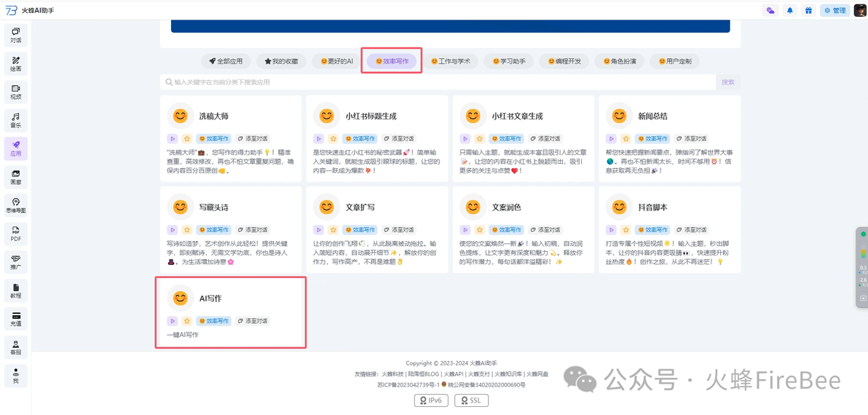
Task: Favorite 写藏头诗 with star icon
Action: (187, 229)
